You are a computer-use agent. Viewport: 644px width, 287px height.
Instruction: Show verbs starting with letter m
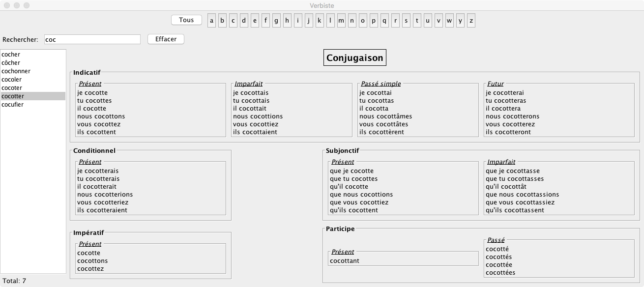pyautogui.click(x=341, y=21)
